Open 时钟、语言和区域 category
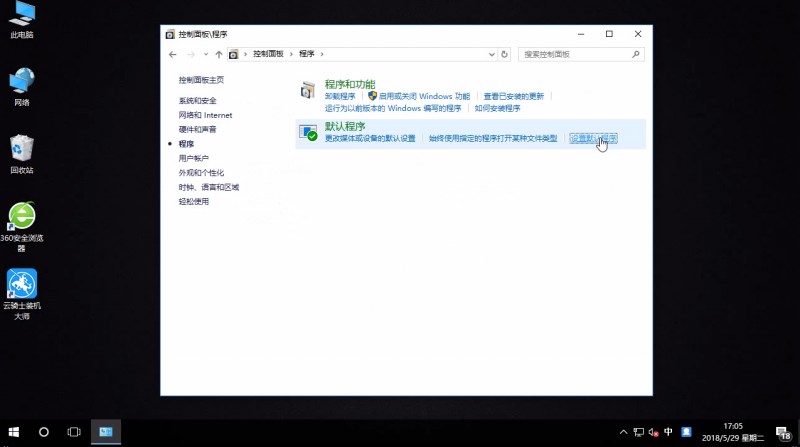This screenshot has width=800, height=447. point(209,187)
